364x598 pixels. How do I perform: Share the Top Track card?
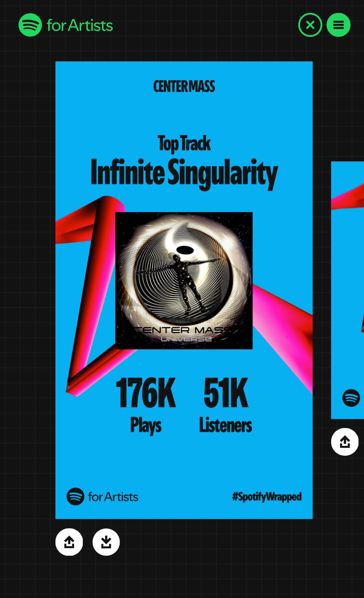point(69,542)
